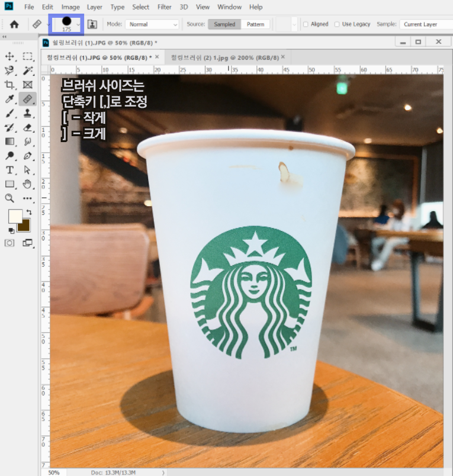Open the brush preset picker showing 175
The width and height of the screenshot is (453, 476).
point(66,24)
